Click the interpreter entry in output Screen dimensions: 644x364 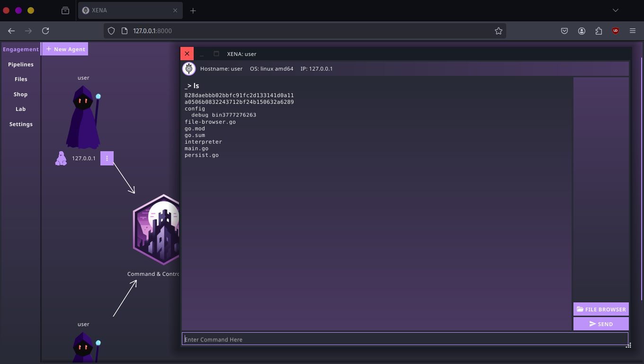[x=203, y=142]
